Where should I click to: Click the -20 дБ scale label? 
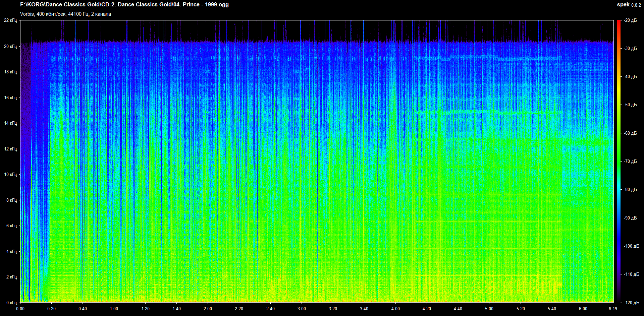click(630, 20)
